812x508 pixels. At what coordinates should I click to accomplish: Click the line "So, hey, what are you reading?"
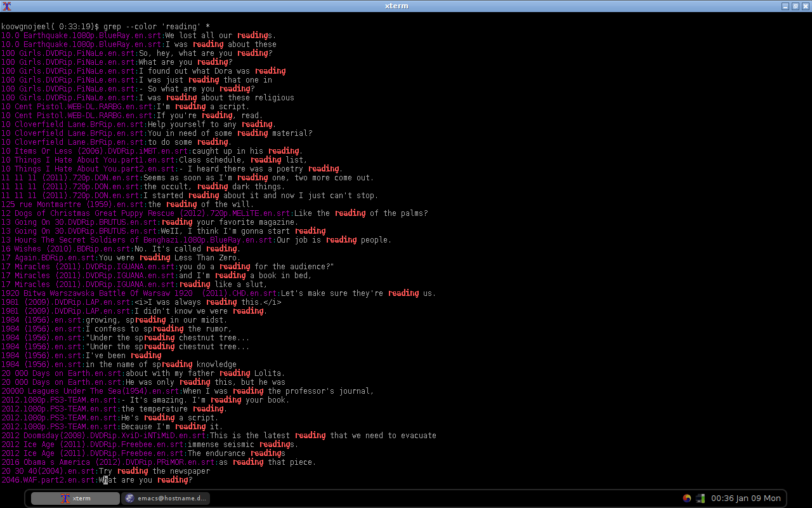[x=206, y=53]
